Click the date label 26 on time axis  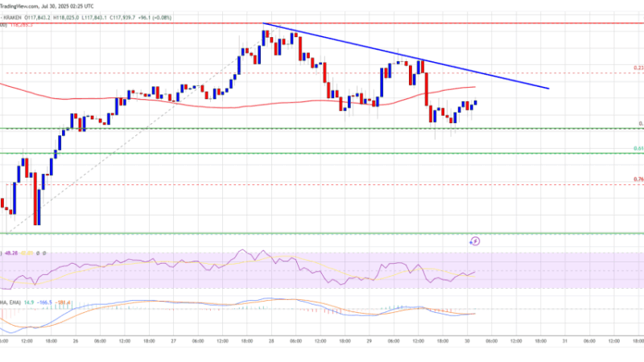[76, 341]
